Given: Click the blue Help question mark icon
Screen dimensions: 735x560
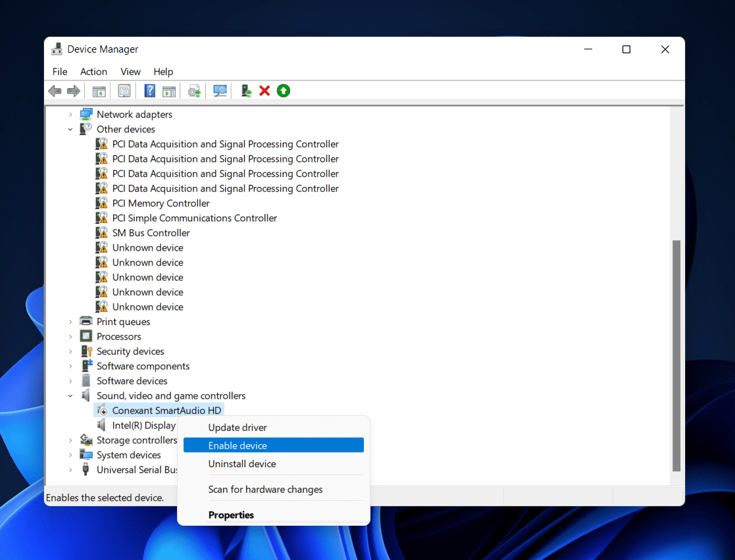Looking at the screenshot, I should tap(150, 91).
